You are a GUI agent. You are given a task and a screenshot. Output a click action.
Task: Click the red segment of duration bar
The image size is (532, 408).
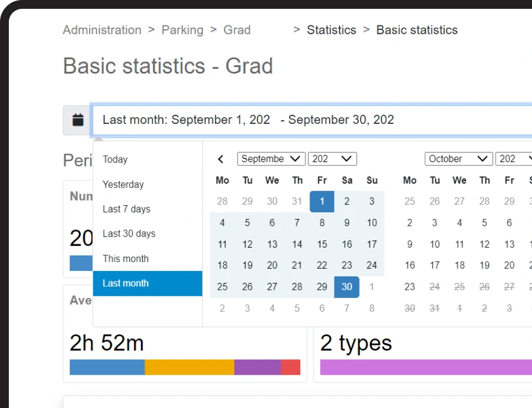pyautogui.click(x=290, y=367)
